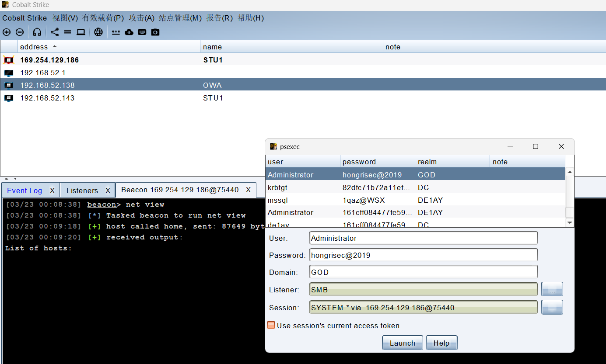Screen dimensions: 606x364
Task: Open the 攻击(A) menu
Action: [142, 18]
